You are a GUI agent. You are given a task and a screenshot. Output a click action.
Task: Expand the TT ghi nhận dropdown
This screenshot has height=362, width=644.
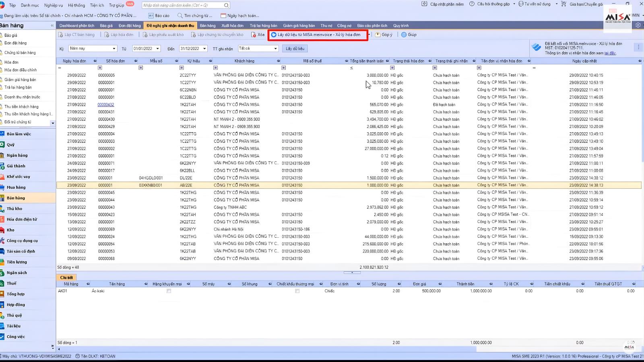(275, 49)
